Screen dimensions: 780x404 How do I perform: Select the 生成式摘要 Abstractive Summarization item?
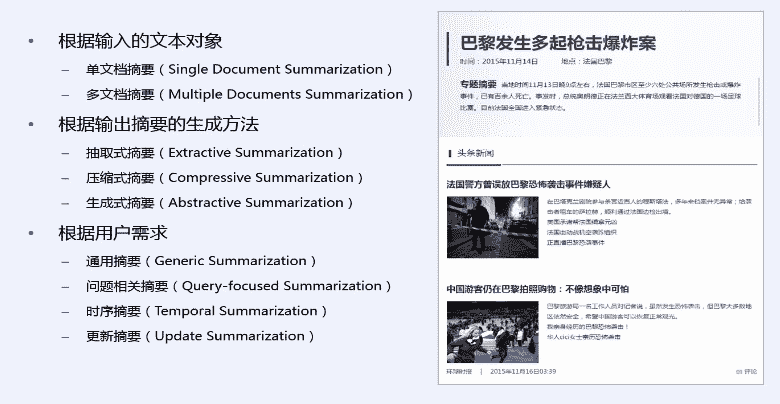[214, 202]
